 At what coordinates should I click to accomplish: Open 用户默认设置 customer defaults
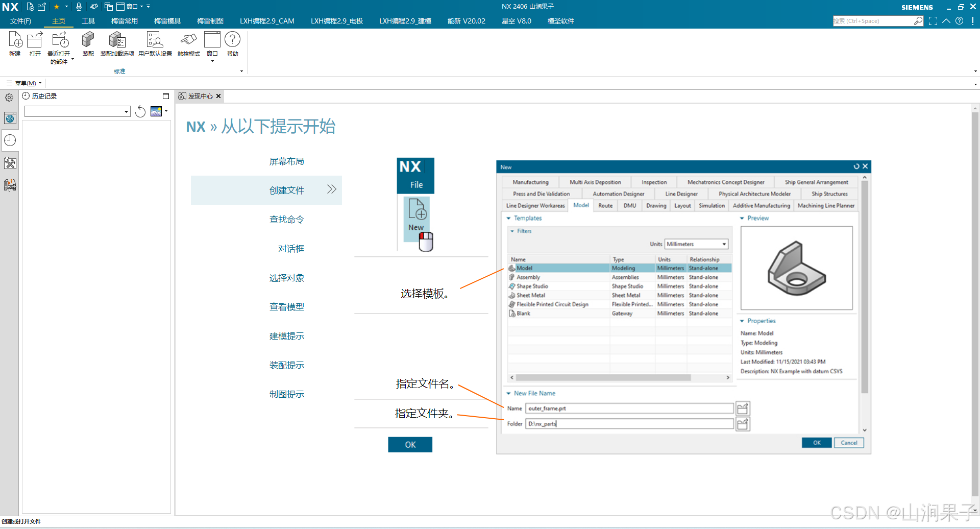coord(155,43)
